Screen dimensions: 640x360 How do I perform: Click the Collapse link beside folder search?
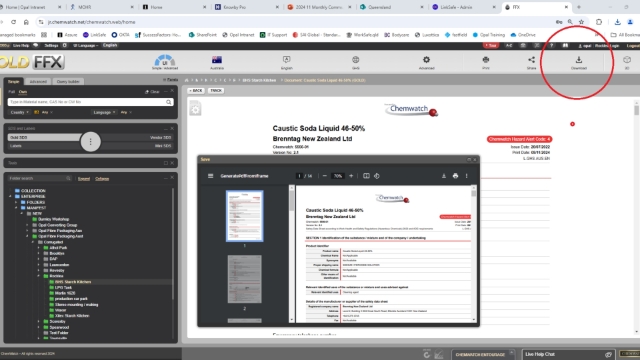coord(102,179)
